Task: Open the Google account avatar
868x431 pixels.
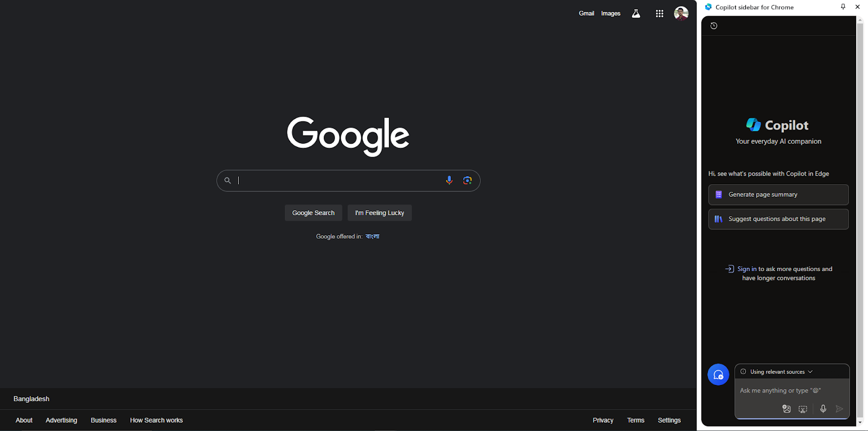Action: click(x=681, y=14)
